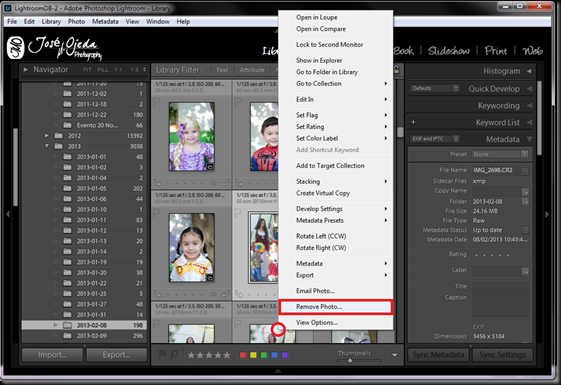Enable the Text library filter
Viewport: 561px width, 385px height.
222,70
